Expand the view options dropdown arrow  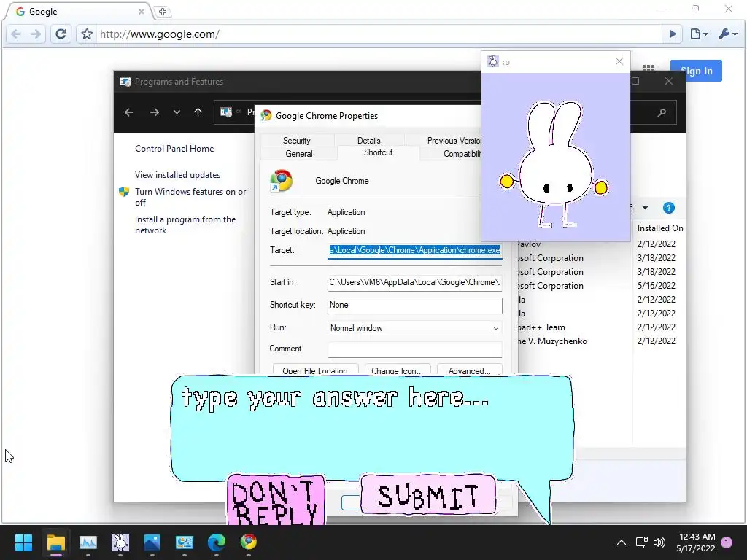click(645, 208)
